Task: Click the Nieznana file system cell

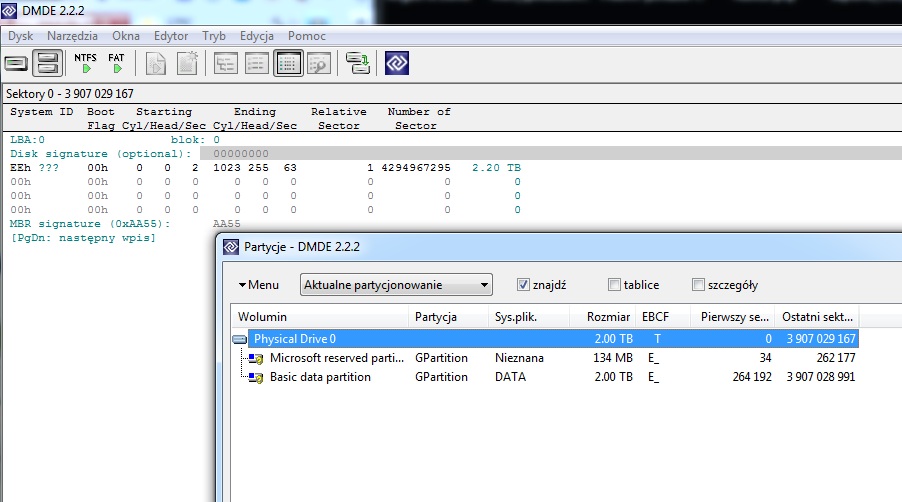Action: pos(519,358)
